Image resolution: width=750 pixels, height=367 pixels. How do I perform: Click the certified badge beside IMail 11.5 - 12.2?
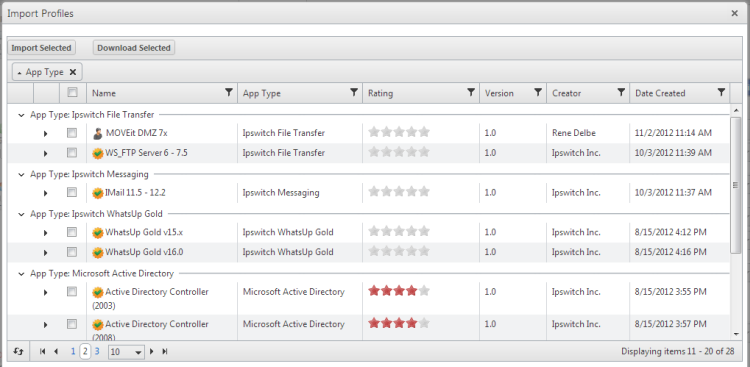click(x=98, y=193)
